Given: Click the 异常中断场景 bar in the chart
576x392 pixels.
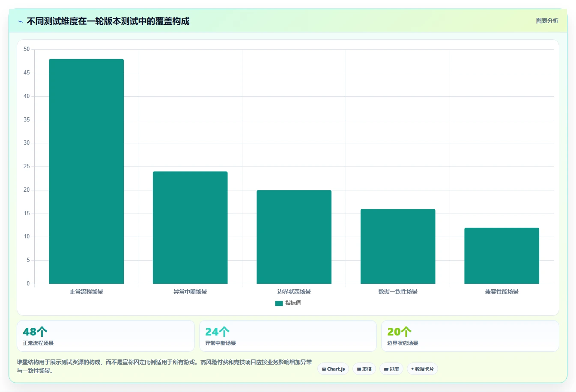Looking at the screenshot, I should tap(190, 228).
